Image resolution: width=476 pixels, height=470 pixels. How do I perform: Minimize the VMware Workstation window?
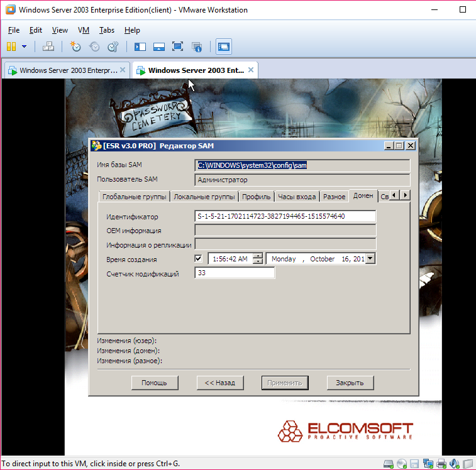(x=434, y=9)
